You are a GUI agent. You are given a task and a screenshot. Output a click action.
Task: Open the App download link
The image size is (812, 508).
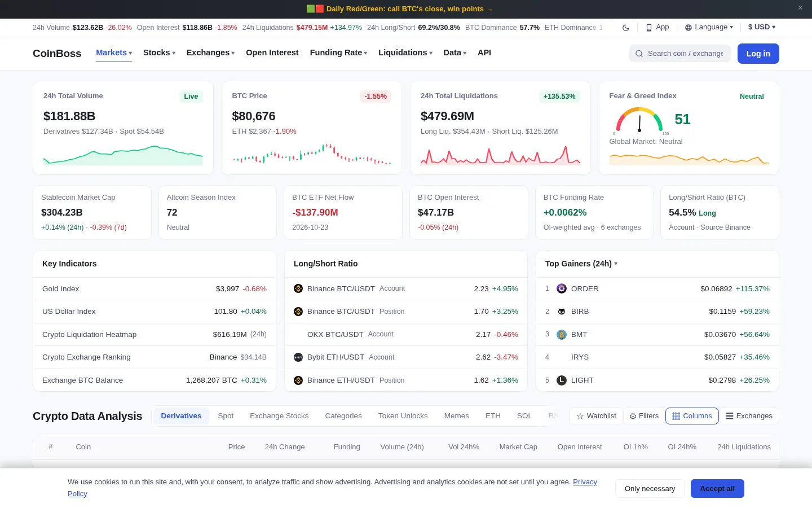[657, 27]
